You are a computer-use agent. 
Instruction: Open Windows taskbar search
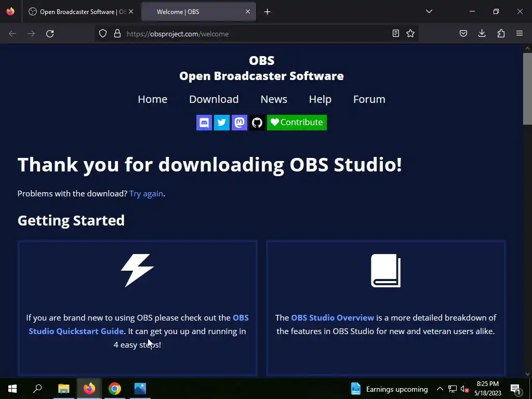pyautogui.click(x=37, y=389)
